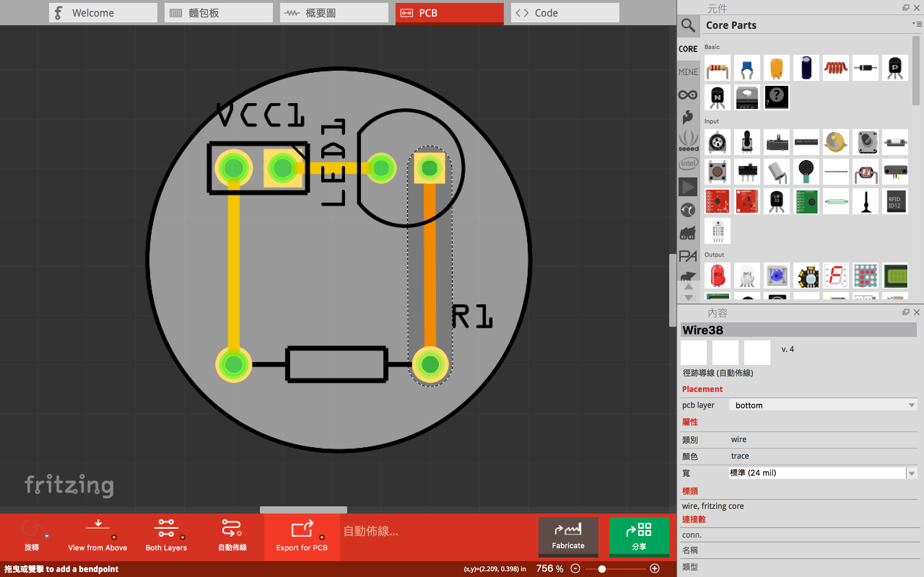Click the Fabricate button

(568, 536)
